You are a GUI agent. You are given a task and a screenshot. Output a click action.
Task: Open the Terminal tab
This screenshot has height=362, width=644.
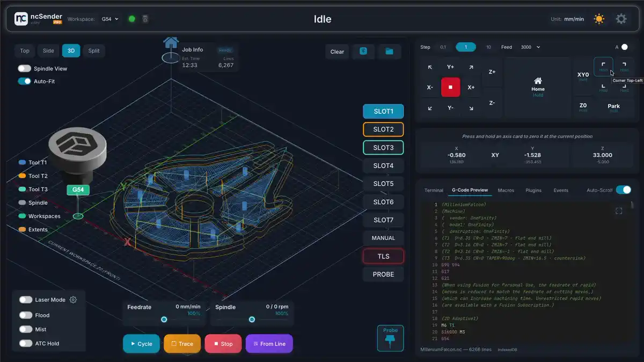[x=434, y=190]
